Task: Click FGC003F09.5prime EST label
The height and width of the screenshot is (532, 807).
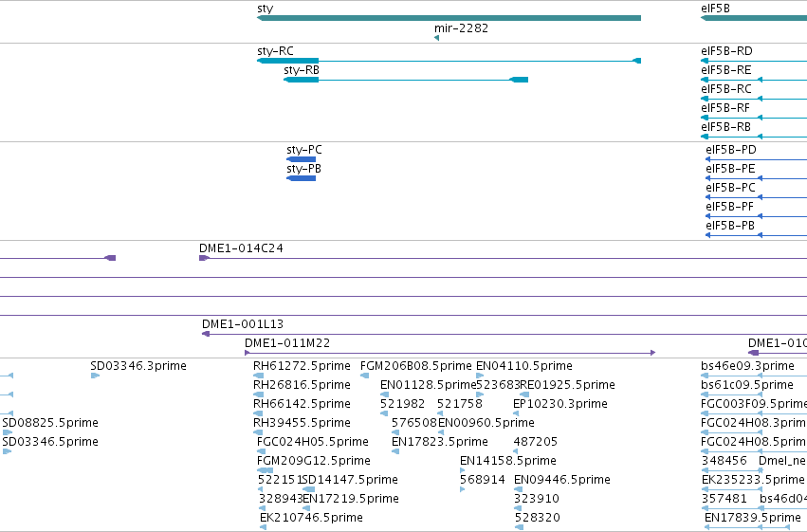Action: click(754, 404)
